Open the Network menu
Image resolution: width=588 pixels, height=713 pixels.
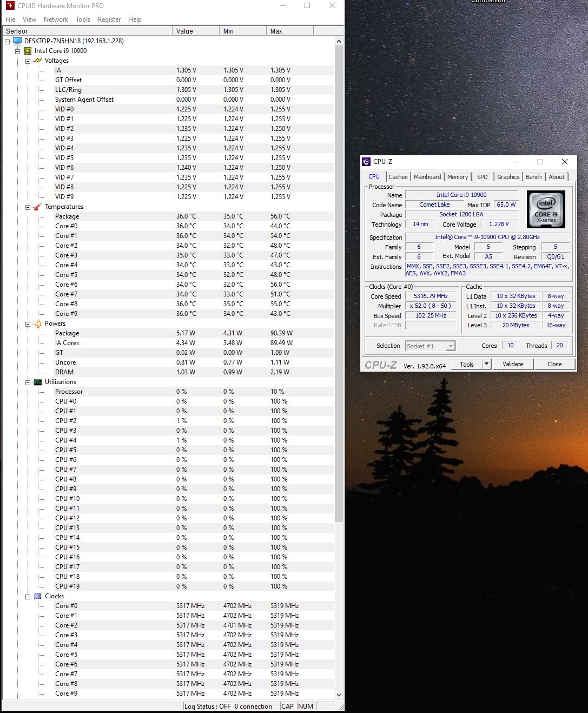point(56,19)
